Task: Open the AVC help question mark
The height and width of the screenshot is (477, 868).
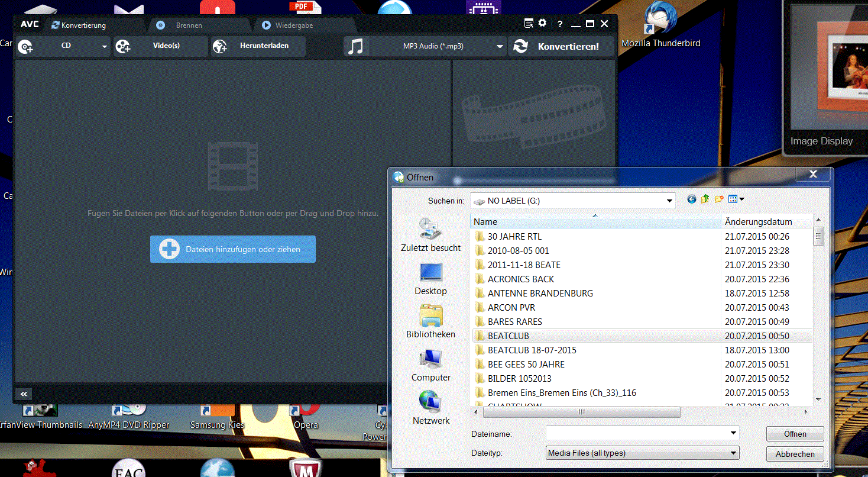Action: click(x=560, y=24)
